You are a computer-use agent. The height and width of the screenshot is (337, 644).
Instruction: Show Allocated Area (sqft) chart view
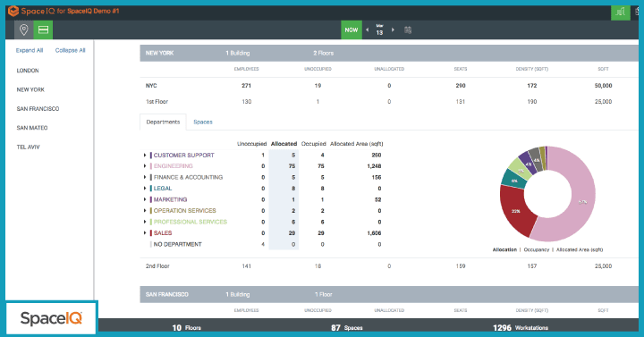(x=580, y=249)
